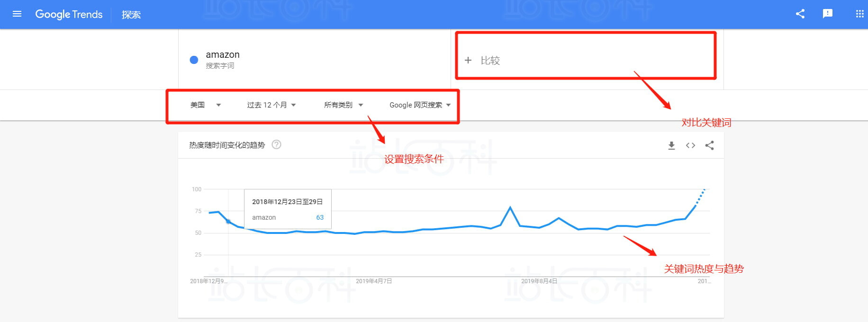Share the trend chart
868x322 pixels.
point(709,145)
